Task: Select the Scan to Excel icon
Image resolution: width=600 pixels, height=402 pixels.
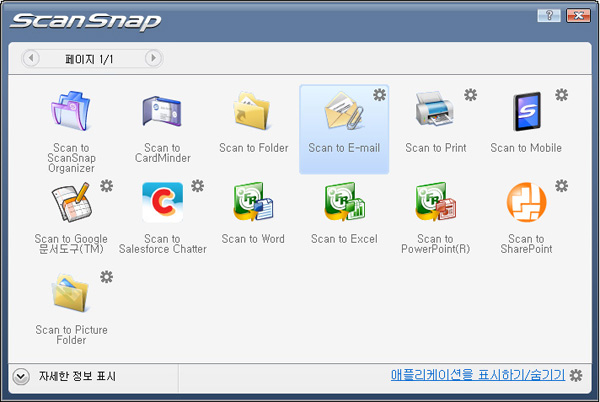Action: pyautogui.click(x=344, y=202)
